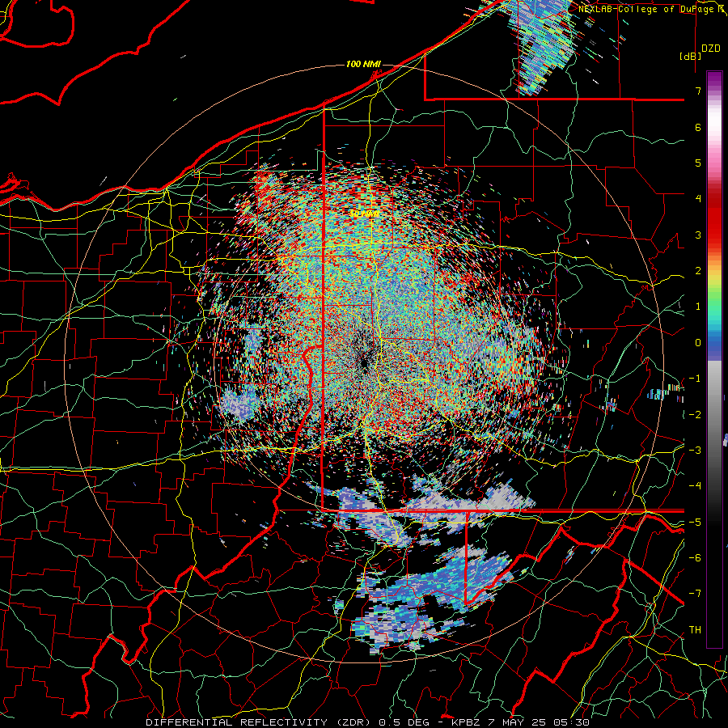Screen dimensions: 728x728
Task: Click the "-5" tick label on color scale
Action: tap(695, 523)
